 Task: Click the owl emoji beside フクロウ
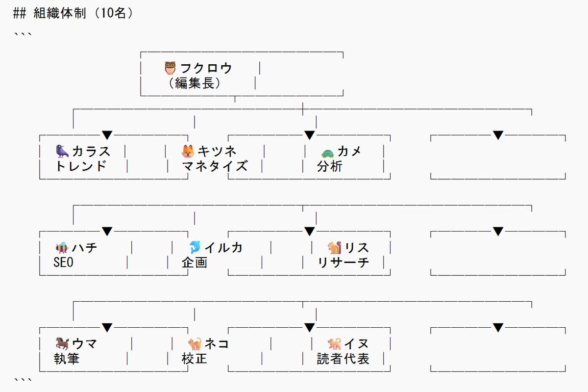pos(170,68)
